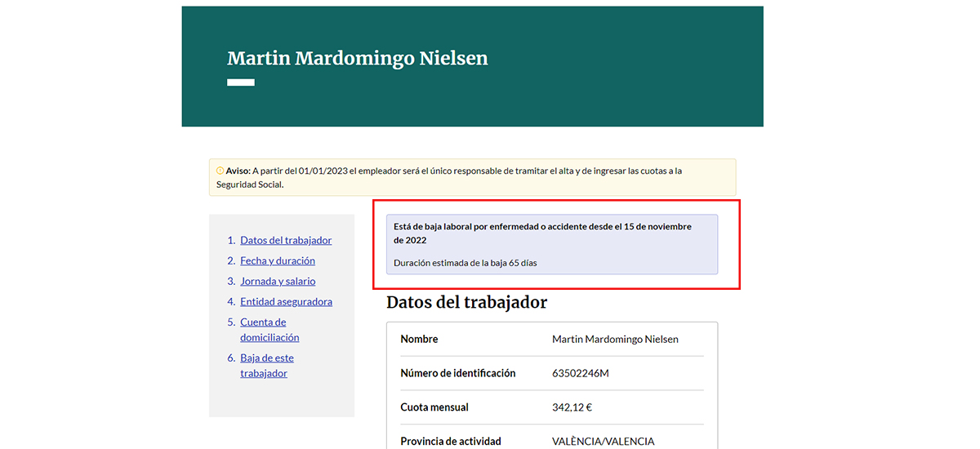Select the 'Aviso: A partir del 01/01/2023' notice text
This screenshot has height=449, width=980.
coord(449,177)
